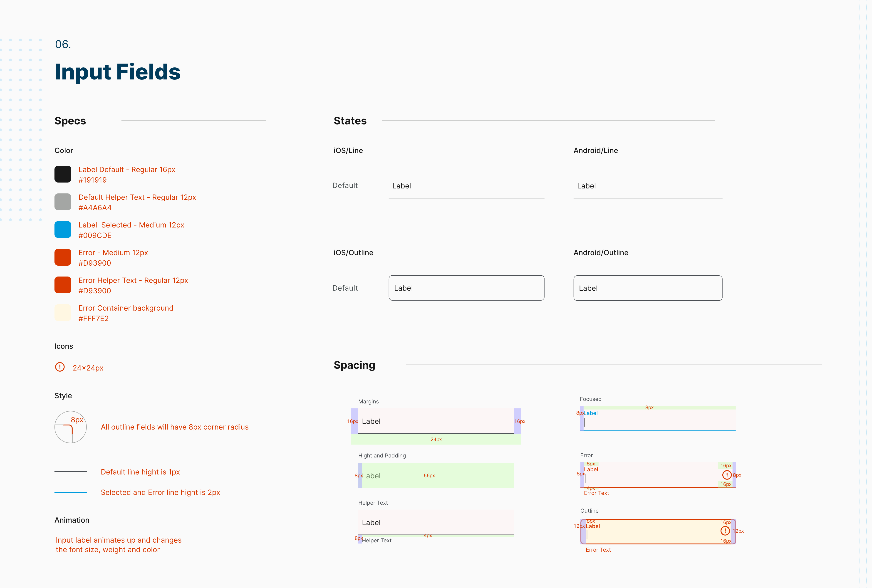Select the gray #A4A6A4 color swatch
This screenshot has width=872, height=588.
(63, 202)
